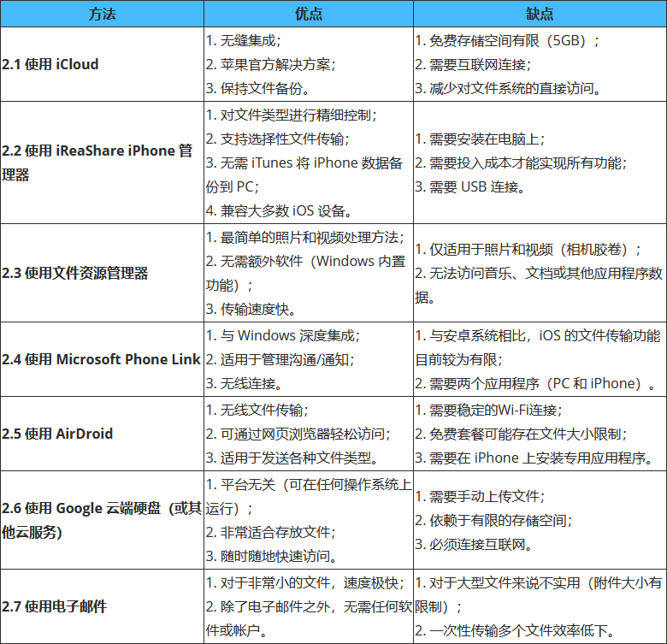Select the '2.5 使用 AirDroid' cell

coord(102,434)
